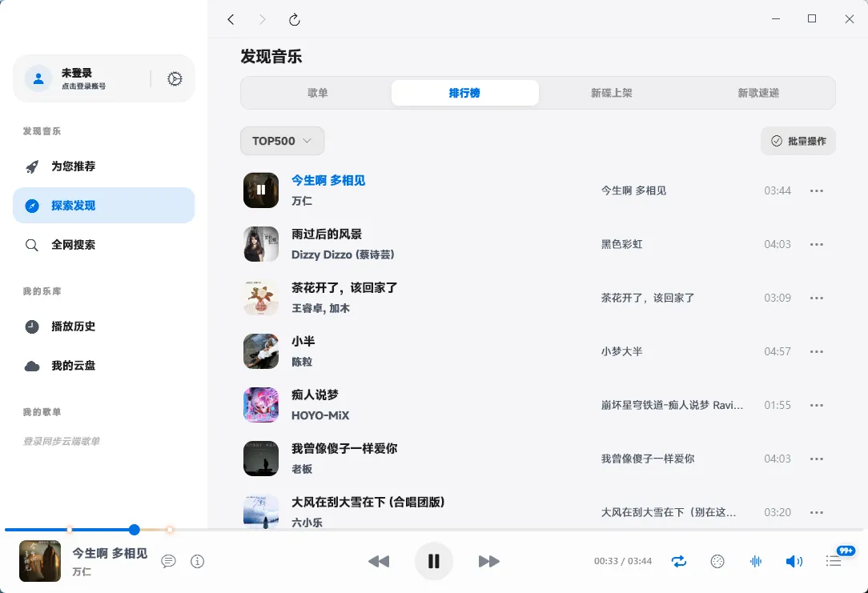This screenshot has width=868, height=593.
Task: Open the playlist queue icon
Action: click(834, 562)
